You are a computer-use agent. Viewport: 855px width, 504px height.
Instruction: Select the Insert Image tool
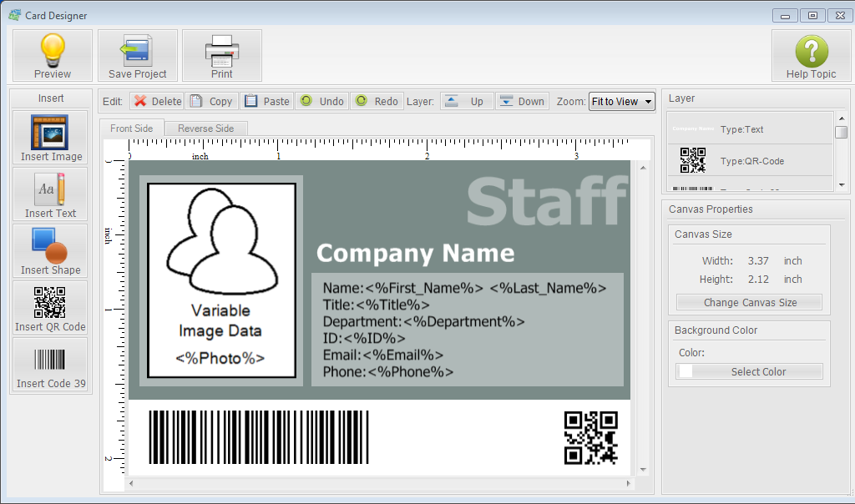pyautogui.click(x=50, y=138)
